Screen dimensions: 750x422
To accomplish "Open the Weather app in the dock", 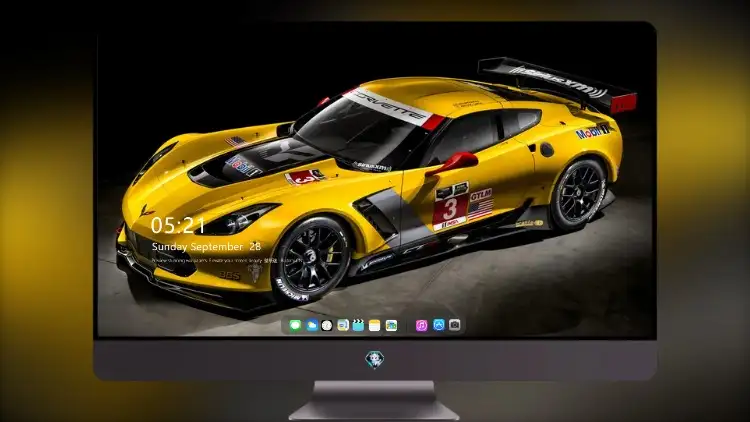I will pyautogui.click(x=311, y=325).
